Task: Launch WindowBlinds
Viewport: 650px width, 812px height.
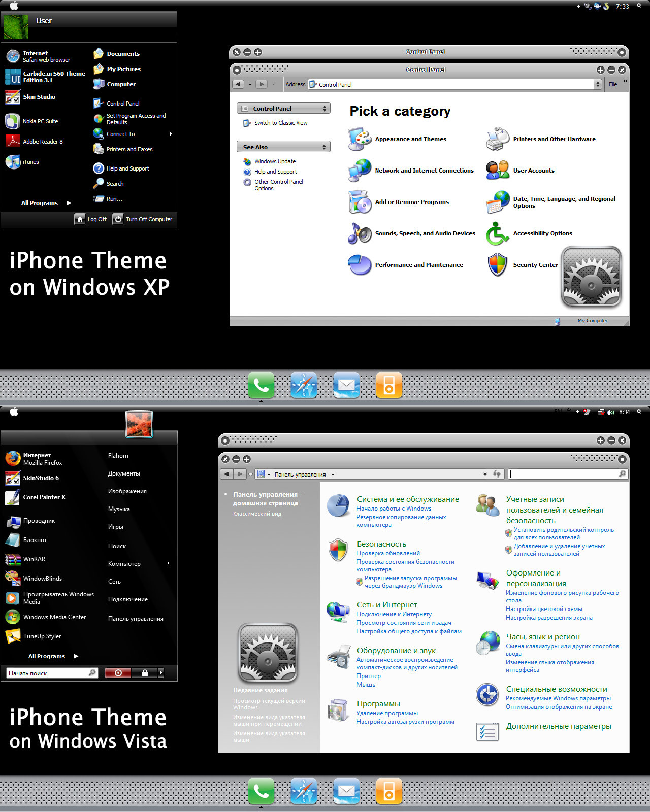Action: [x=34, y=579]
